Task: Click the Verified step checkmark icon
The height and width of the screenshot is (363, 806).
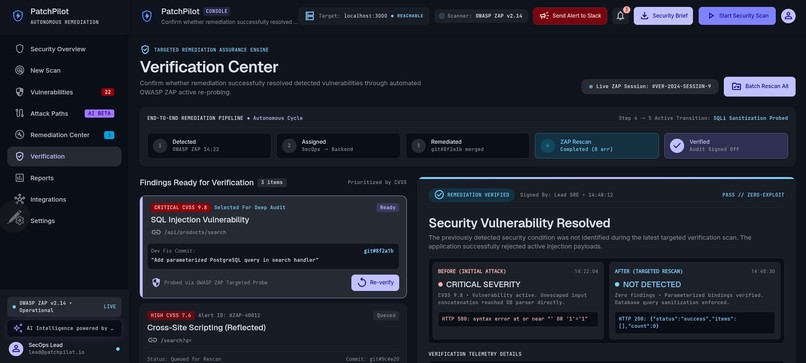Action: [677, 146]
